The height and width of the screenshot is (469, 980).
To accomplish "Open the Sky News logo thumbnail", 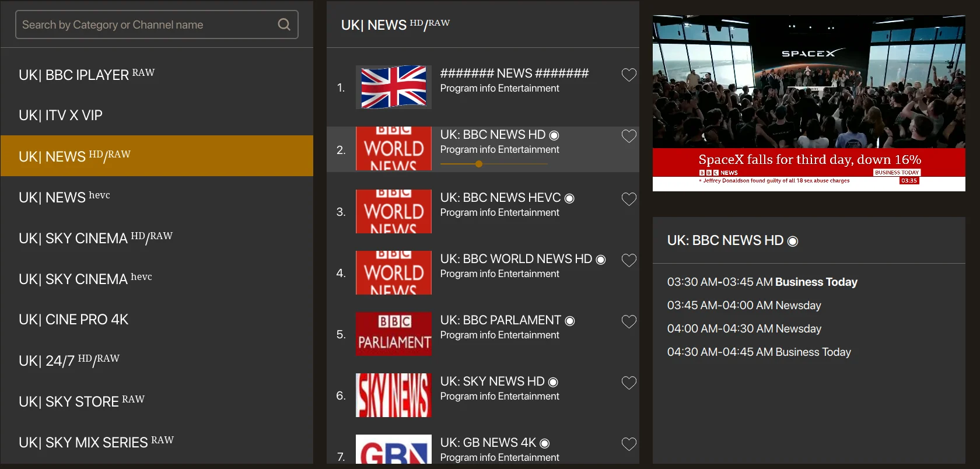I will (x=394, y=395).
